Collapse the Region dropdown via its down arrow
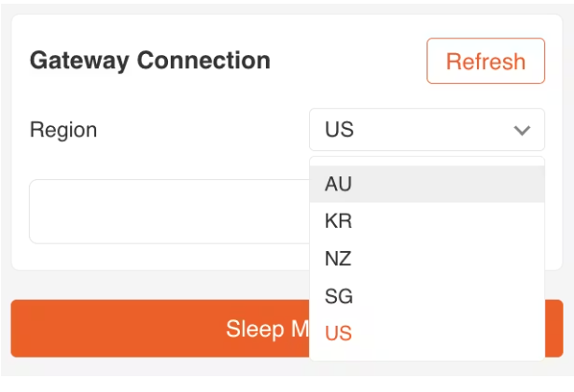574x392 pixels. point(522,131)
